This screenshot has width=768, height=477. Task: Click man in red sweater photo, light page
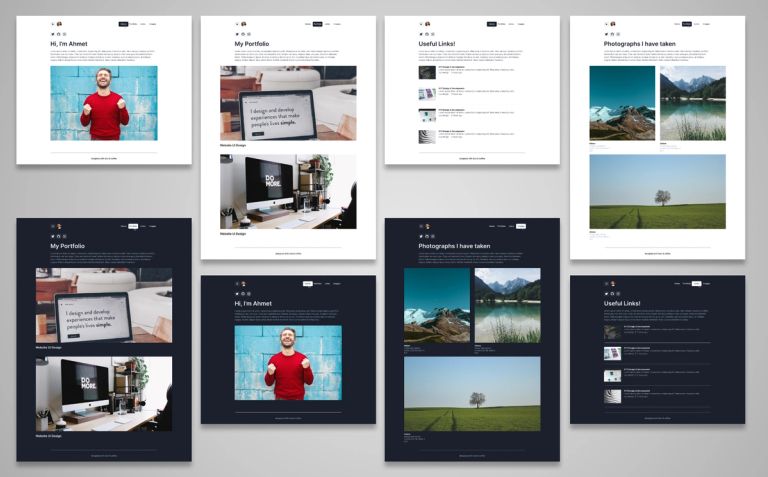104,103
